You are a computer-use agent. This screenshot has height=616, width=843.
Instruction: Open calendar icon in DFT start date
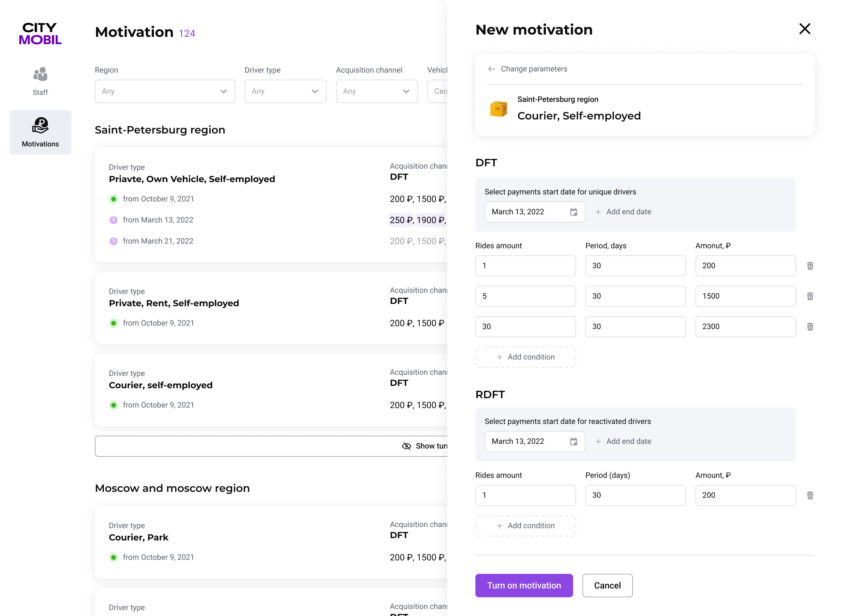[573, 212]
